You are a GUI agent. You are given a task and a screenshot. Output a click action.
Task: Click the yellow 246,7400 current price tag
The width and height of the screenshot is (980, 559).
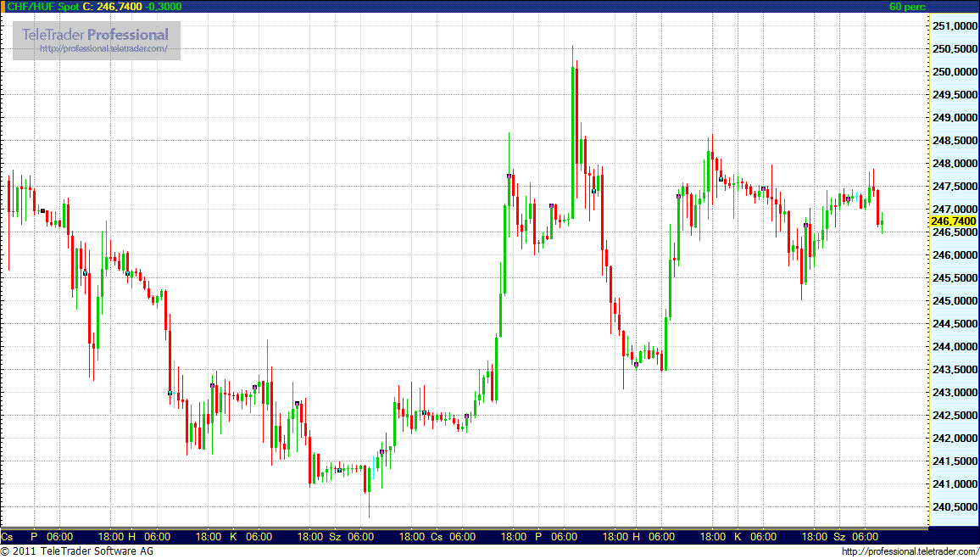click(953, 221)
